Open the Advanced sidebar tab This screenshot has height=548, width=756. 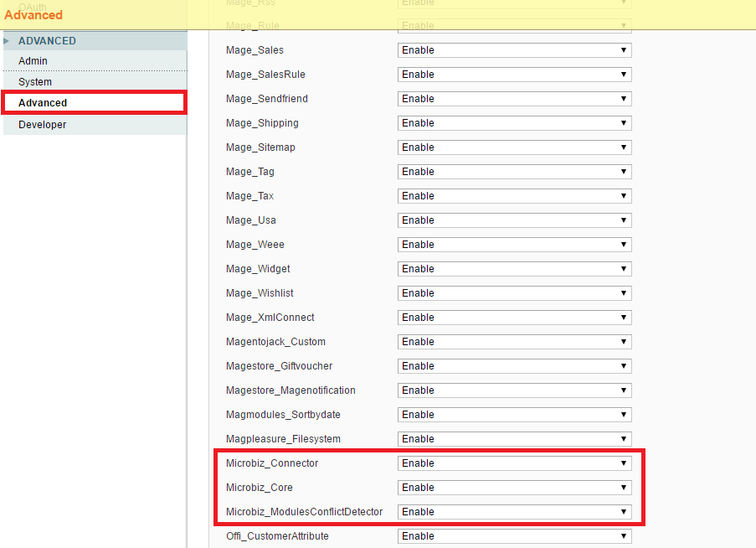(95, 103)
